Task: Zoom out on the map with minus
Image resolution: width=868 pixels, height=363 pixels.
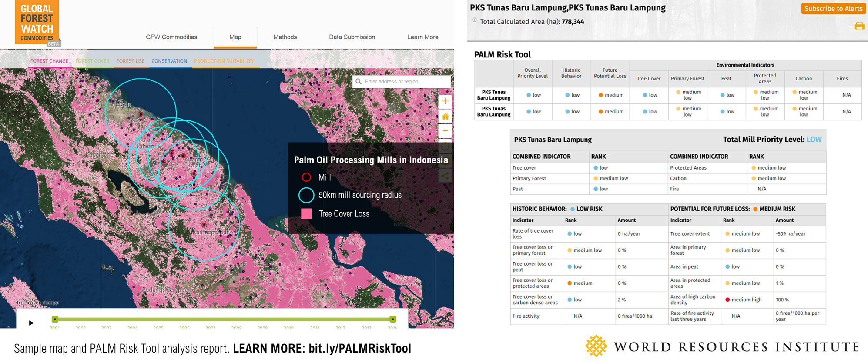Action: [x=445, y=131]
